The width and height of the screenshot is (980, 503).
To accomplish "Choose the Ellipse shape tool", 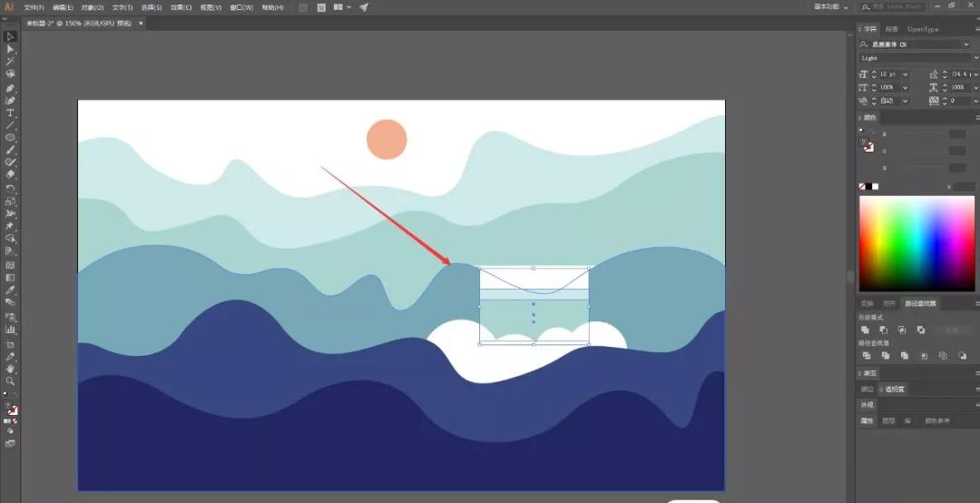I will 11,137.
